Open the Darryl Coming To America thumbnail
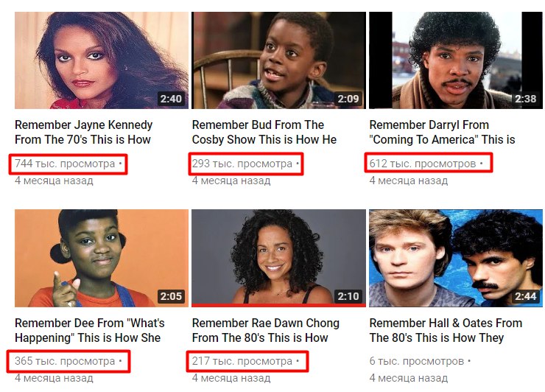Viewport: 545px width, 392px height. click(456, 60)
